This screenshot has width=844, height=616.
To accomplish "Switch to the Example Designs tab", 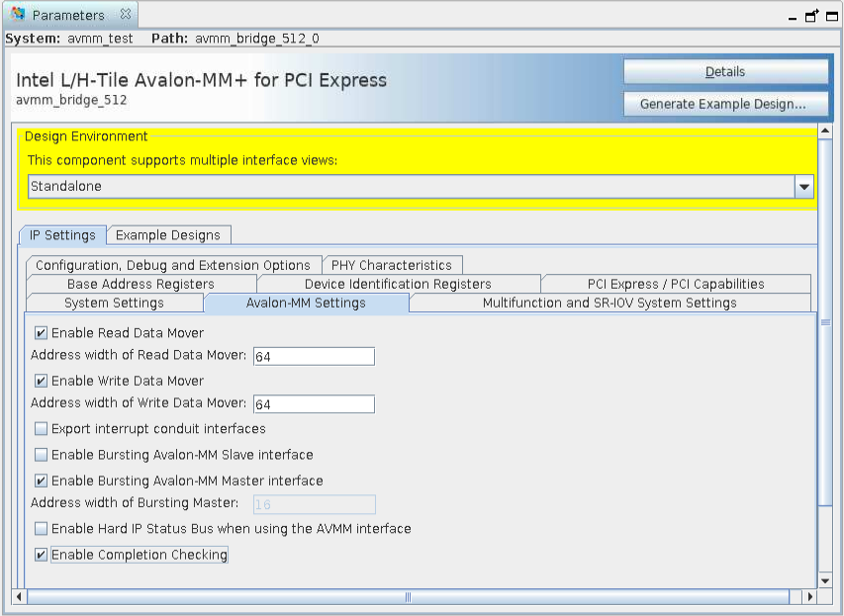I will [168, 235].
